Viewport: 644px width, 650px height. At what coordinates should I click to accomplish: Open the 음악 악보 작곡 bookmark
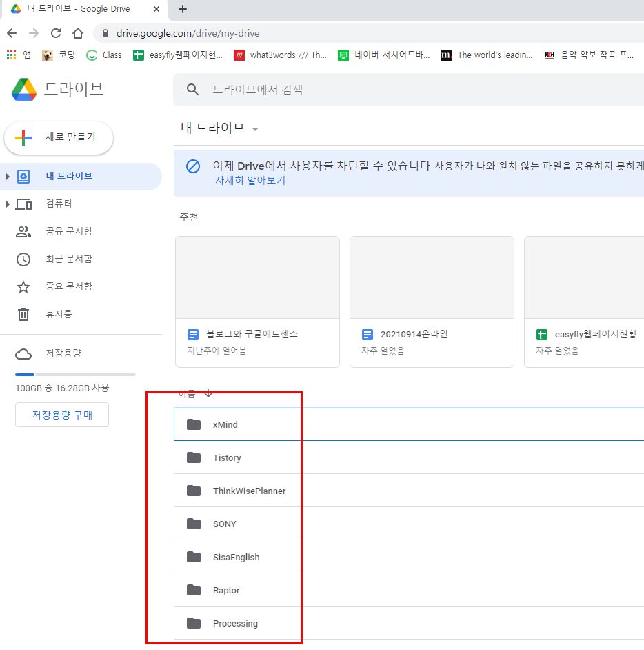(589, 55)
